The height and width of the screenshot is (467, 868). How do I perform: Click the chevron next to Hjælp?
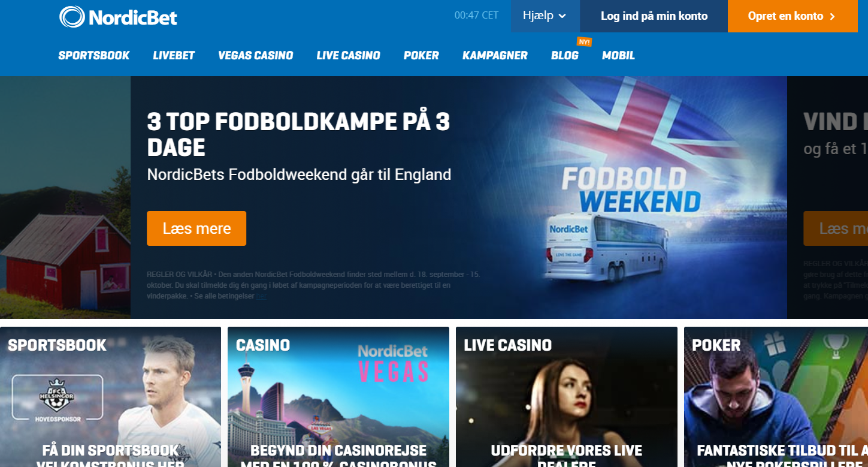(x=562, y=17)
